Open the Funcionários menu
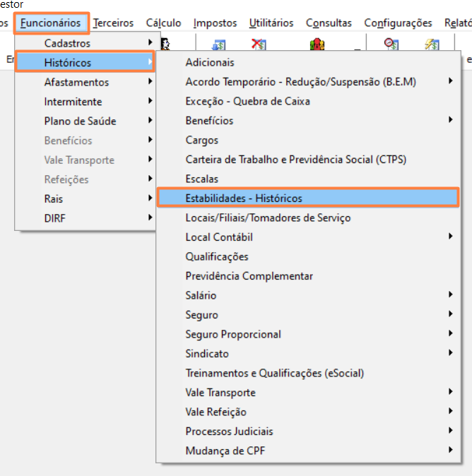The image size is (472, 476). (51, 23)
